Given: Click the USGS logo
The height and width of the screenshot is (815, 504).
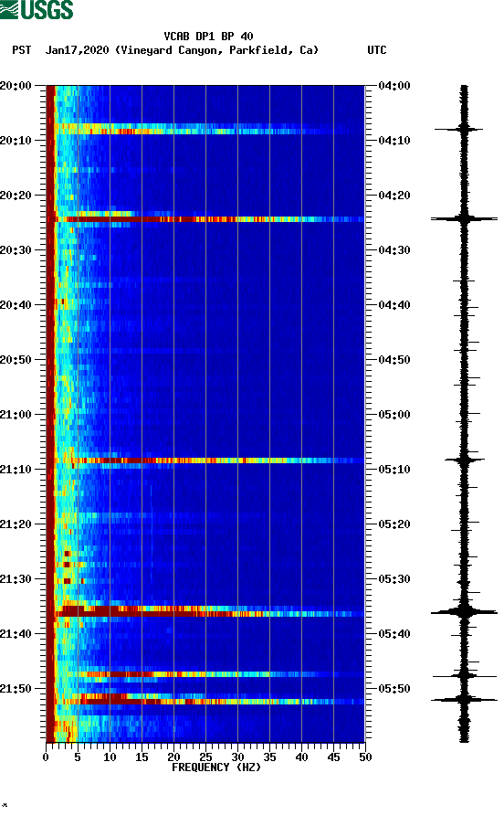Looking at the screenshot, I should coord(37,9).
